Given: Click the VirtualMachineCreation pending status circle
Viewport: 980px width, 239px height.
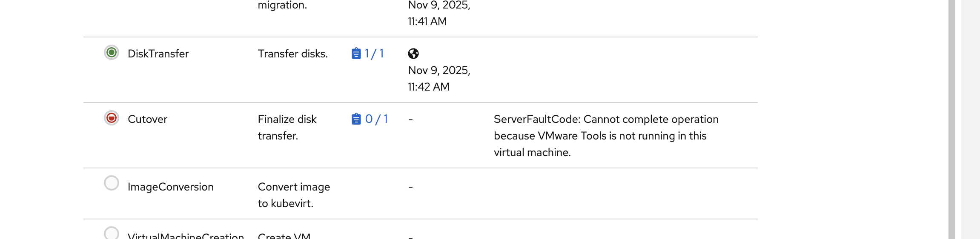Looking at the screenshot, I should tap(112, 233).
